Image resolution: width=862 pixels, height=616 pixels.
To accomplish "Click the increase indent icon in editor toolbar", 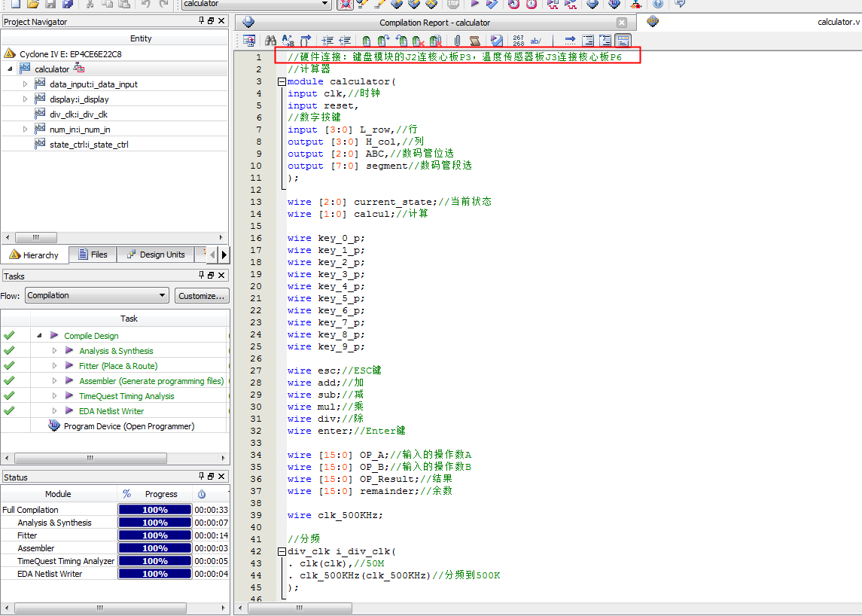I will (x=327, y=41).
